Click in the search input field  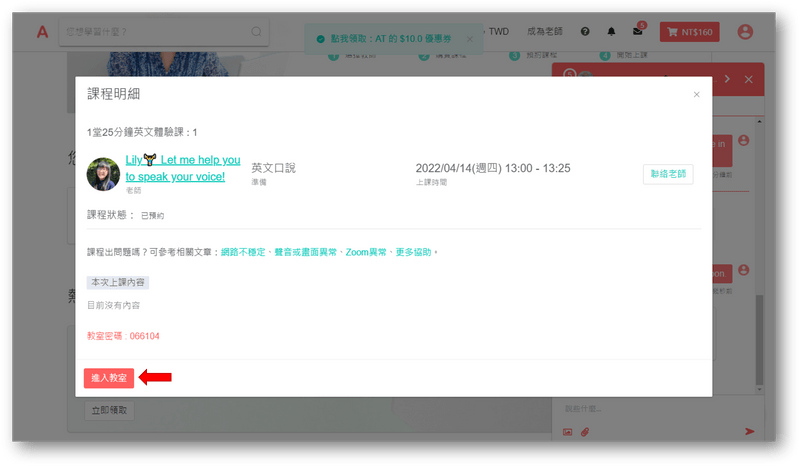coord(155,32)
